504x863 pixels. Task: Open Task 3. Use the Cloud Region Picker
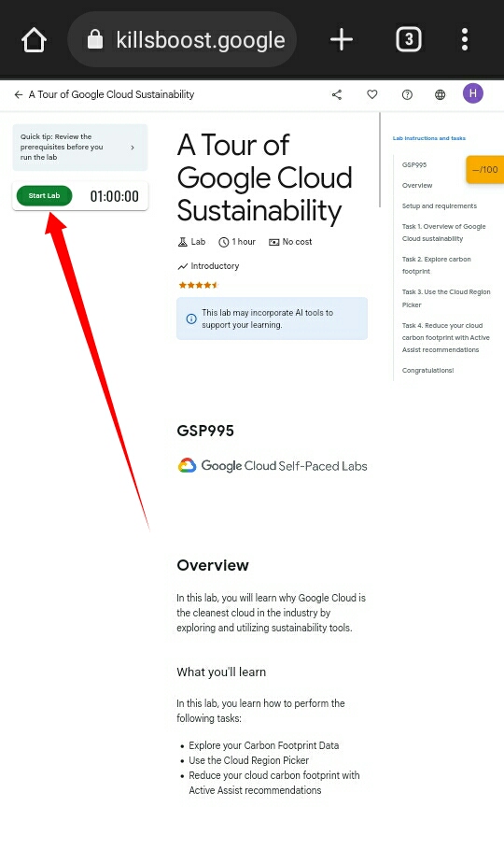446,298
